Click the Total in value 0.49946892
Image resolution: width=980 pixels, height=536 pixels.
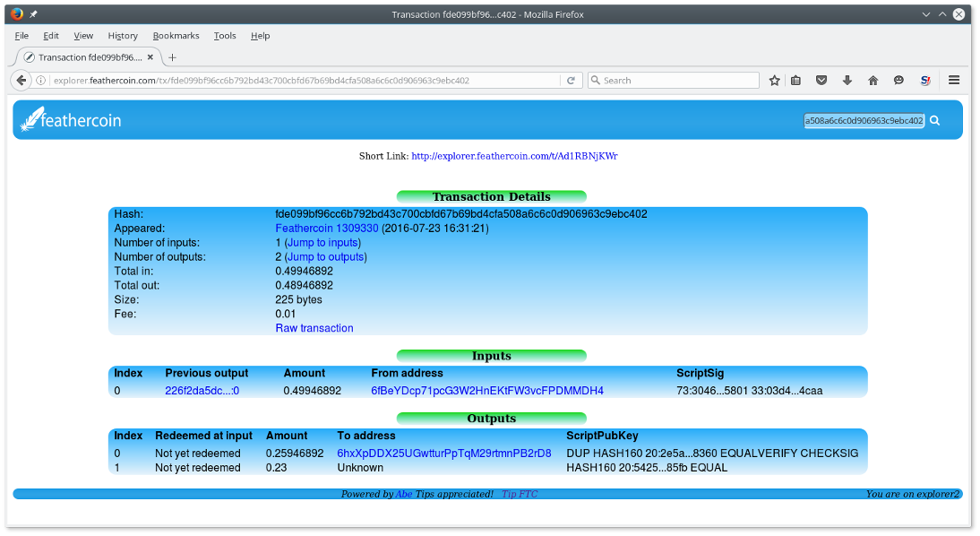(305, 272)
